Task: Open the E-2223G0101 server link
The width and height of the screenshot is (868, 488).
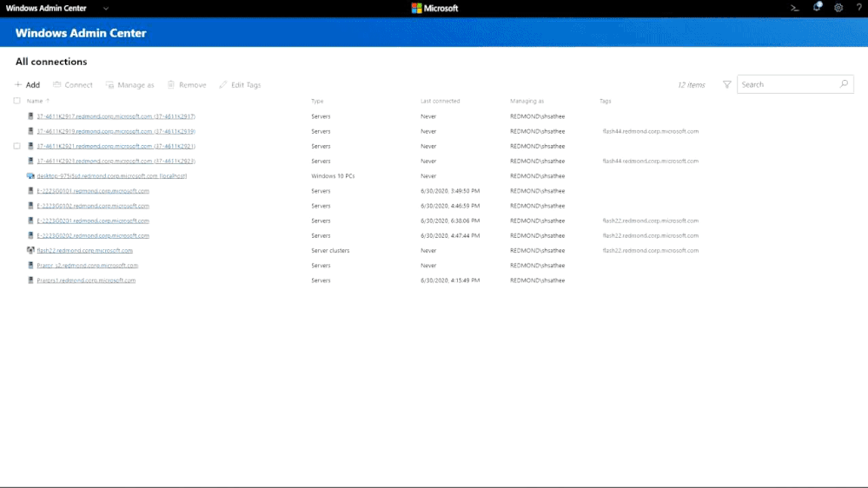Action: pos(93,191)
